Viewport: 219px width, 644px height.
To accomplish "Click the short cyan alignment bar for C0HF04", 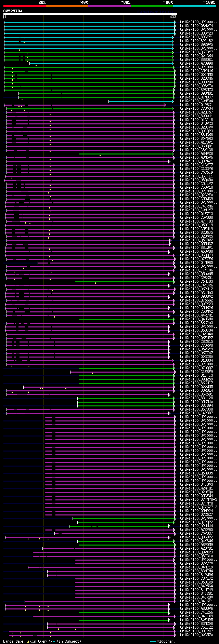I will [141, 101].
